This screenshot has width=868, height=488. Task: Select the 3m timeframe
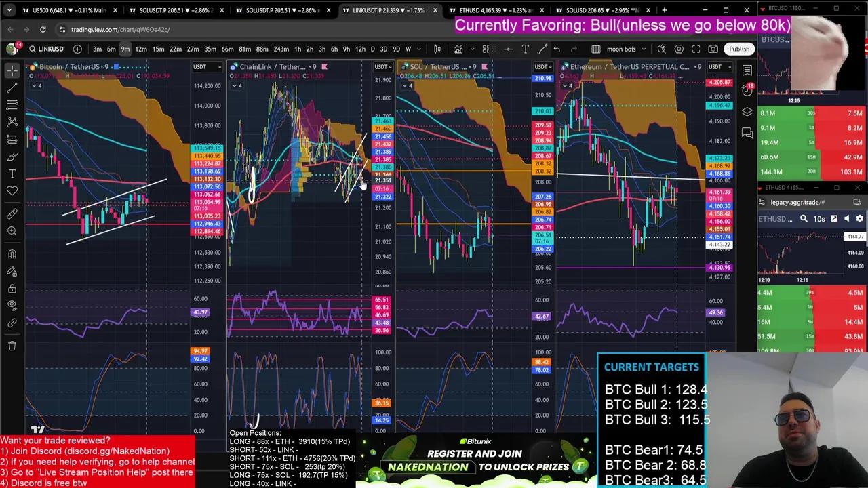tap(97, 49)
